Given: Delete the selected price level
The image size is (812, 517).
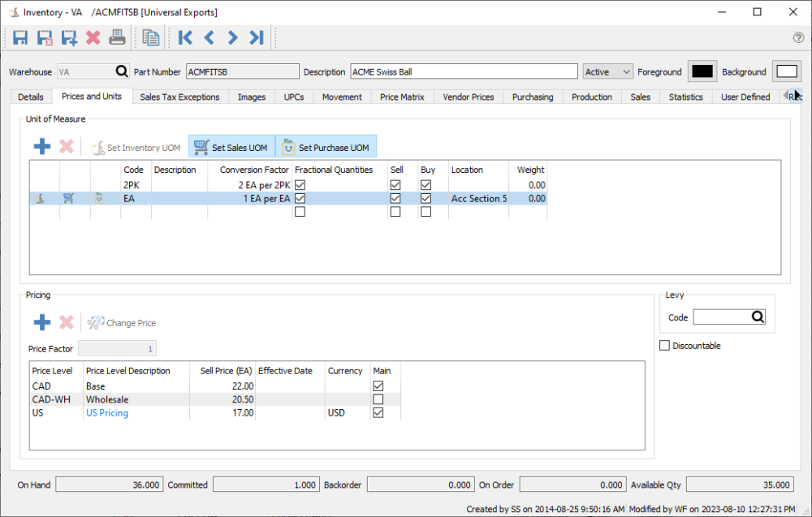Looking at the screenshot, I should 67,322.
